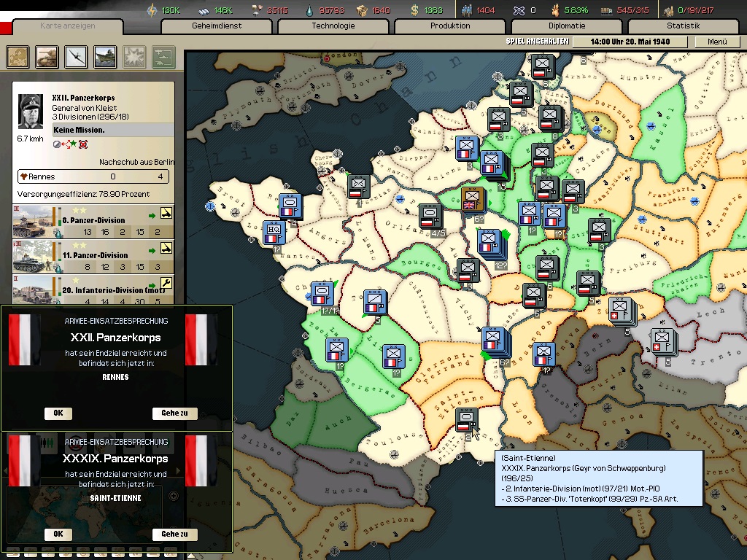Click the transport capacity icon showing 545/315

[x=606, y=10]
